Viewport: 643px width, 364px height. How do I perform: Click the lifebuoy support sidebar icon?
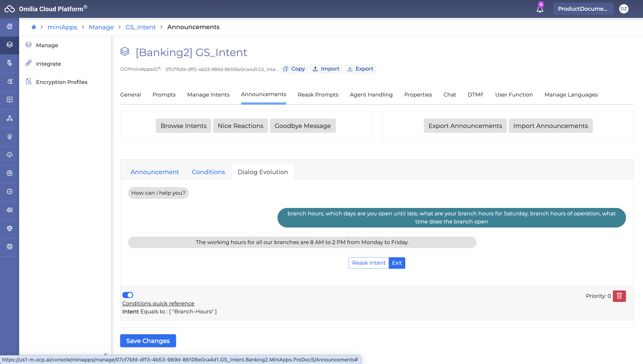pos(10,246)
